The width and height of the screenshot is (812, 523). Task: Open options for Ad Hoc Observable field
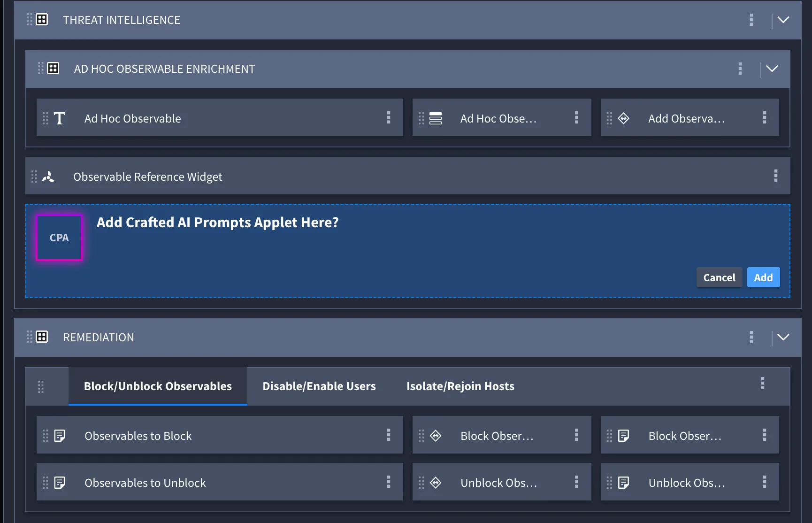tap(389, 117)
